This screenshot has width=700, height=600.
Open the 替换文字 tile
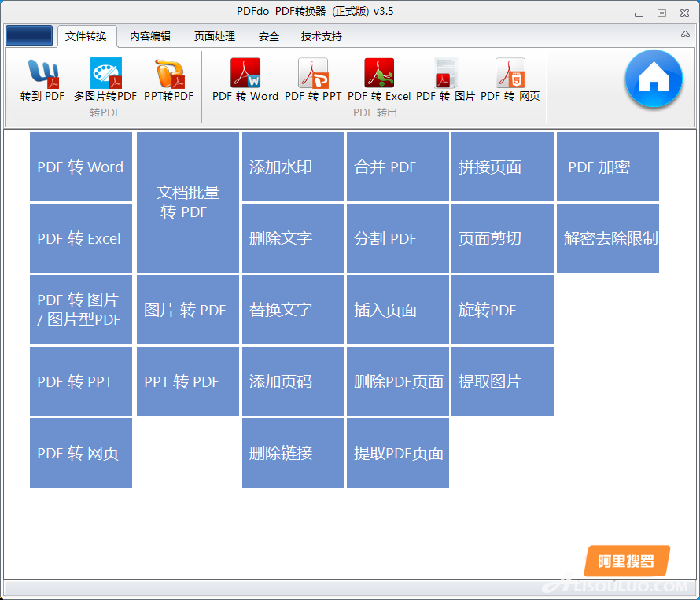coord(293,310)
